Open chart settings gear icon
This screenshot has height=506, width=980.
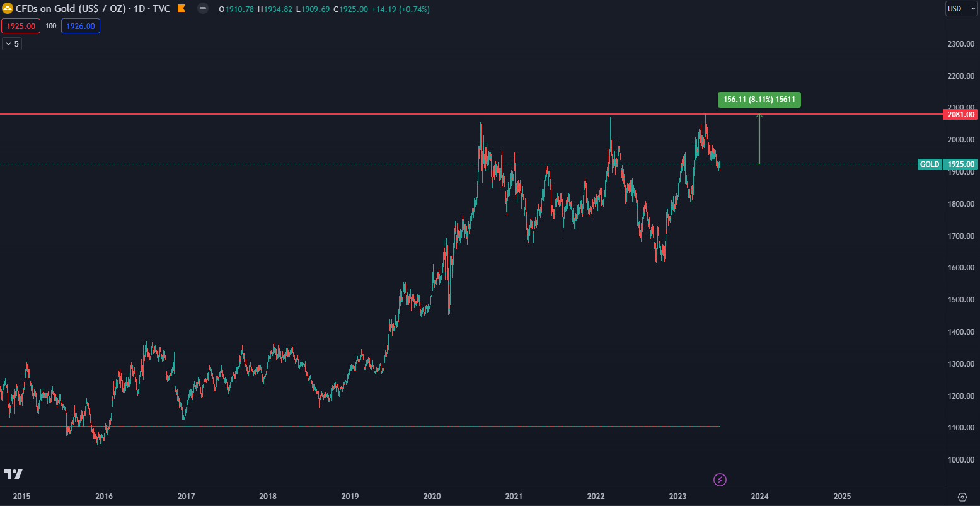coord(962,497)
